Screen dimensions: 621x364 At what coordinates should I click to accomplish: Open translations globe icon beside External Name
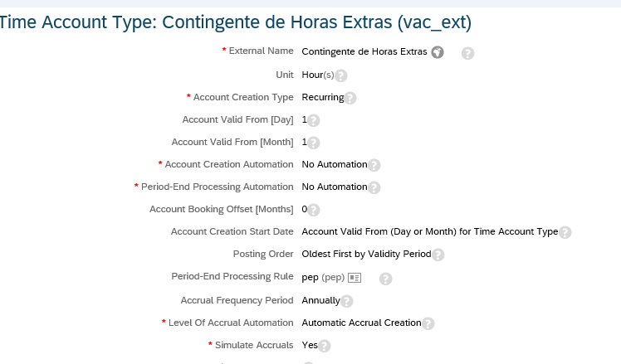(438, 52)
